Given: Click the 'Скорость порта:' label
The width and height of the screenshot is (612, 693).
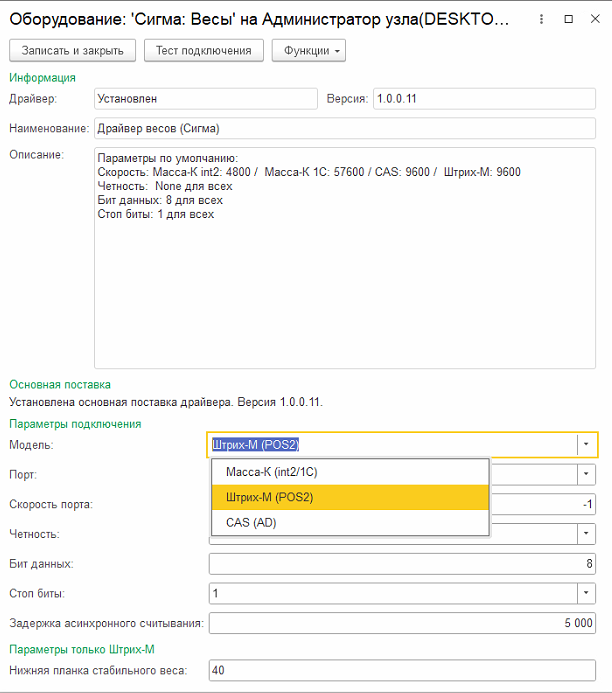Looking at the screenshot, I should coord(51,504).
